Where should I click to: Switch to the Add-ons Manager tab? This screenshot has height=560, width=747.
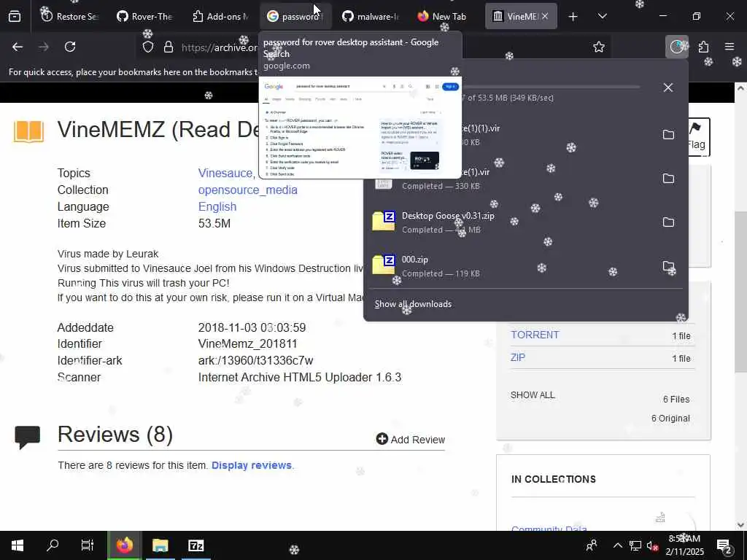click(220, 16)
